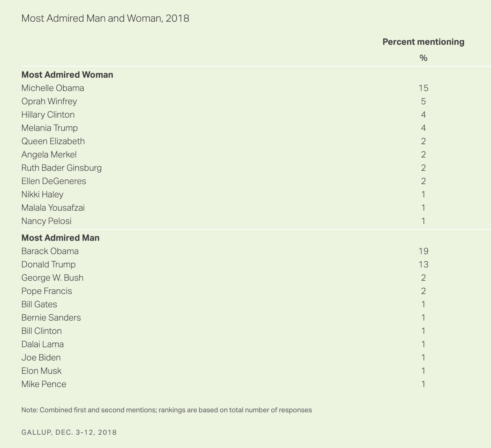Click the Michelle Obama row name
491x448 pixels.
point(53,88)
